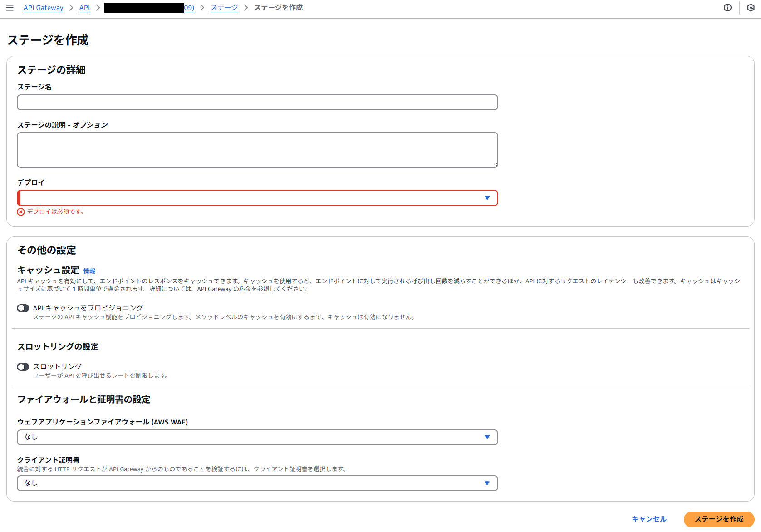Go to ステージ via the breadcrumb

[x=224, y=7]
